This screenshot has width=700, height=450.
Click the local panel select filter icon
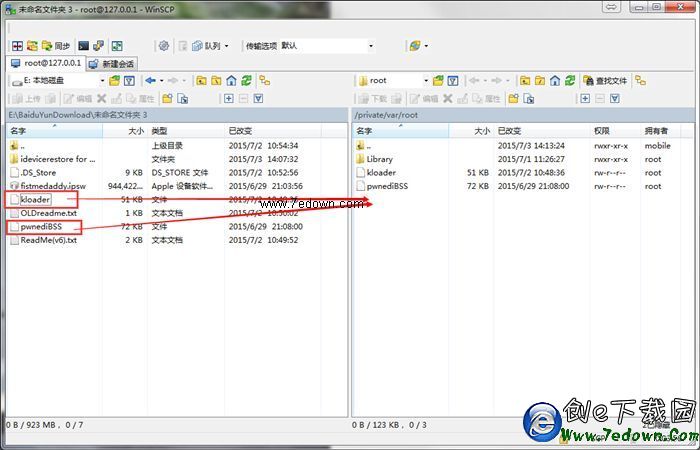[x=258, y=99]
